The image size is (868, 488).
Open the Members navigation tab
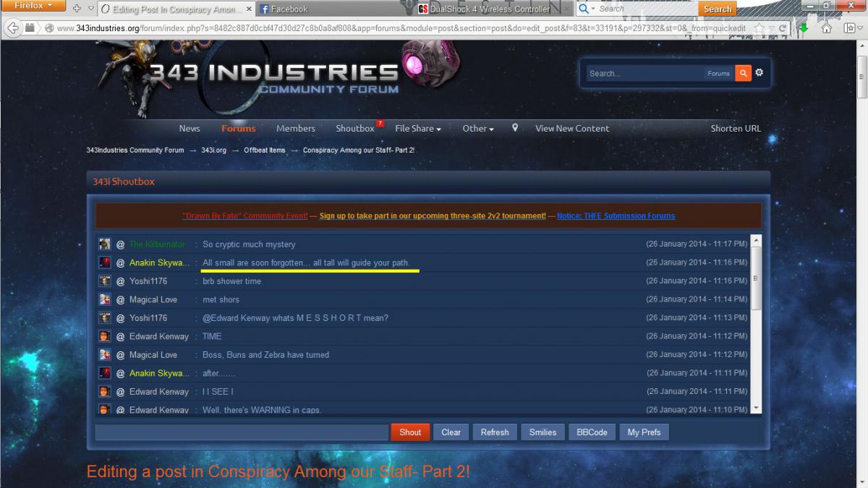pos(295,128)
